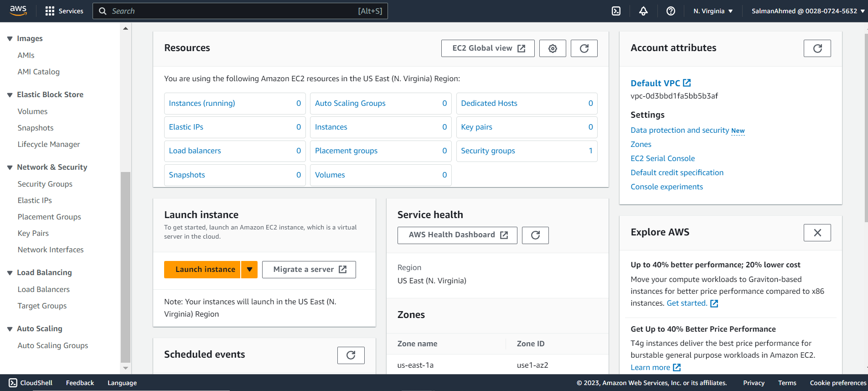Open Zones settings link

(641, 144)
